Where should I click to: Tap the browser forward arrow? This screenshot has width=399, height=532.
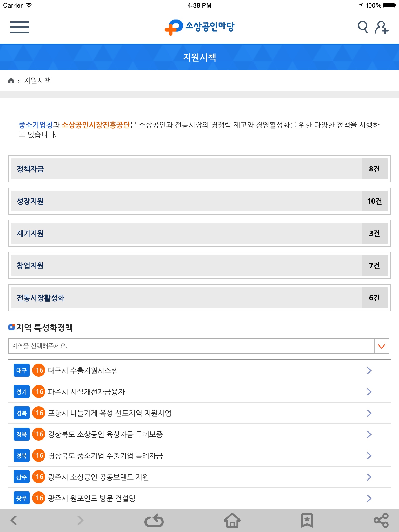81,520
